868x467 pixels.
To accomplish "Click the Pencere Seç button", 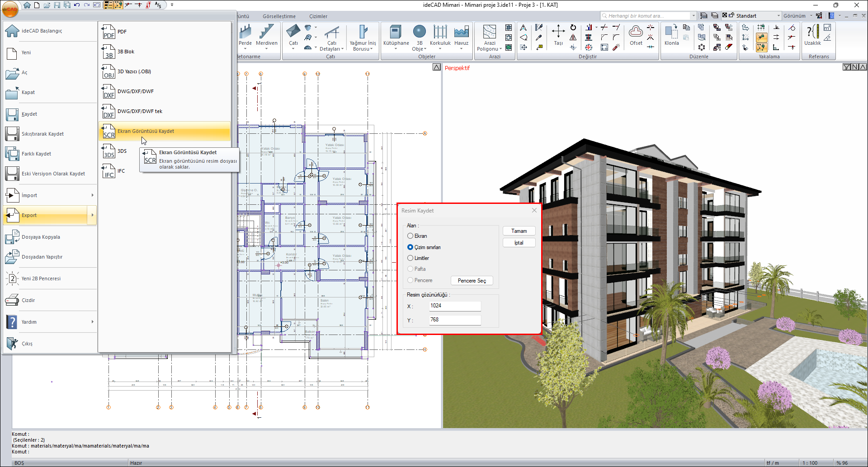I will tap(472, 281).
